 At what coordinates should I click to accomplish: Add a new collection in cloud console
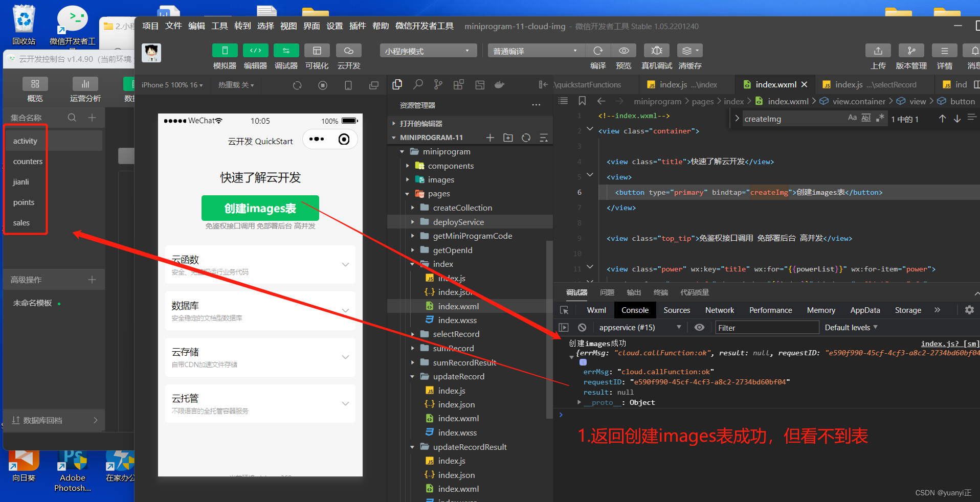92,118
